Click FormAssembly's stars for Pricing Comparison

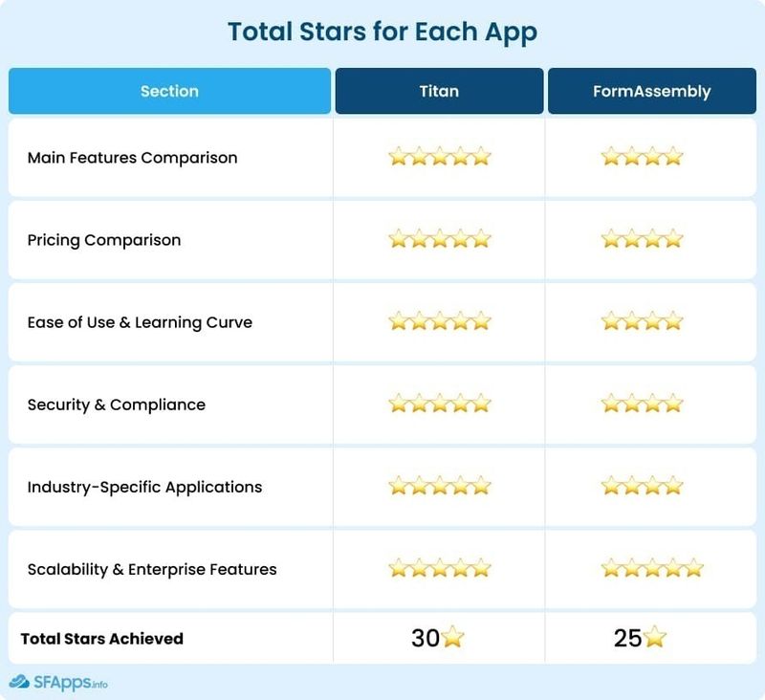[642, 239]
